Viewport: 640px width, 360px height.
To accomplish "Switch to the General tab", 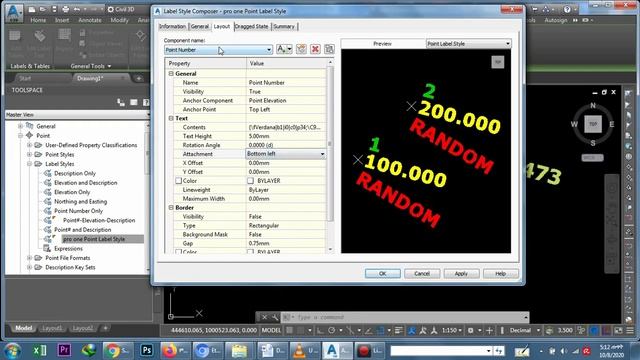I will click(200, 27).
